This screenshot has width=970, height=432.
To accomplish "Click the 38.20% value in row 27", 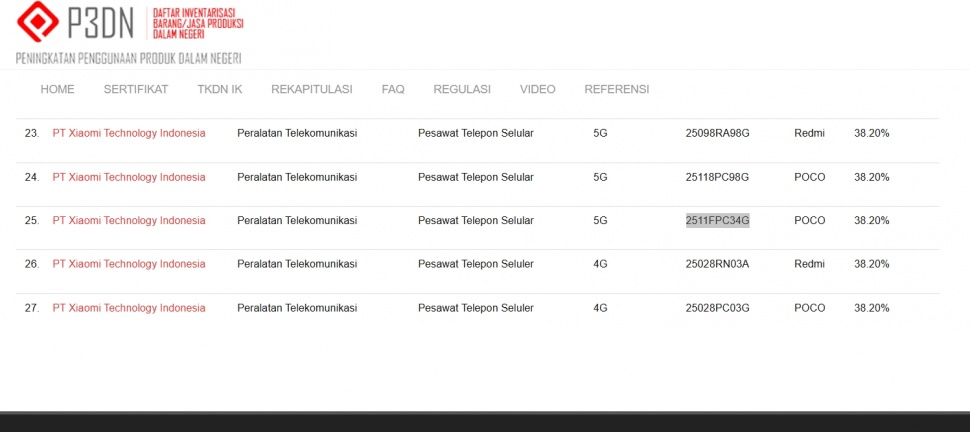I will pyautogui.click(x=872, y=308).
